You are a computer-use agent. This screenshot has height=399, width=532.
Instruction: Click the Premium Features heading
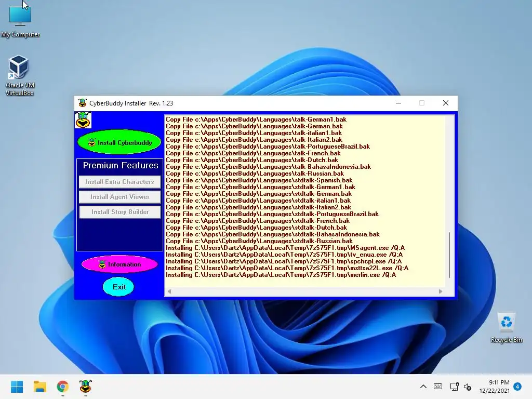click(121, 165)
